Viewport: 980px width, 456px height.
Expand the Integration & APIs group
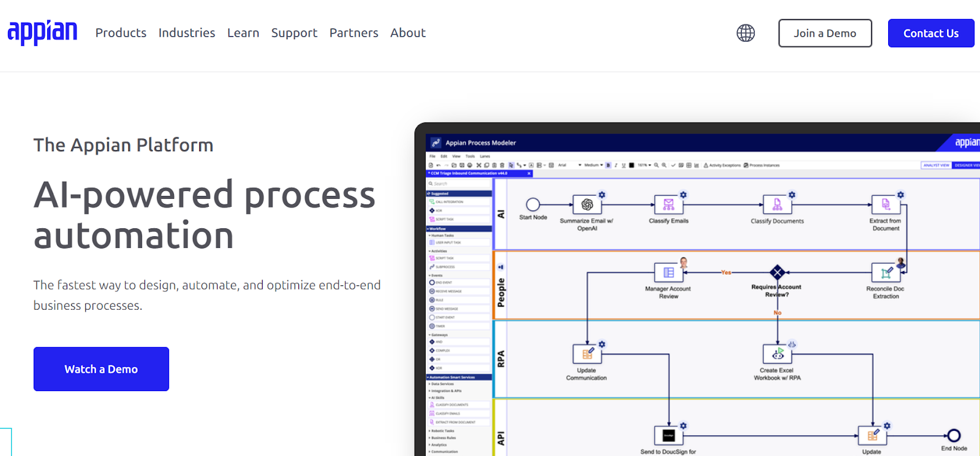click(x=445, y=391)
